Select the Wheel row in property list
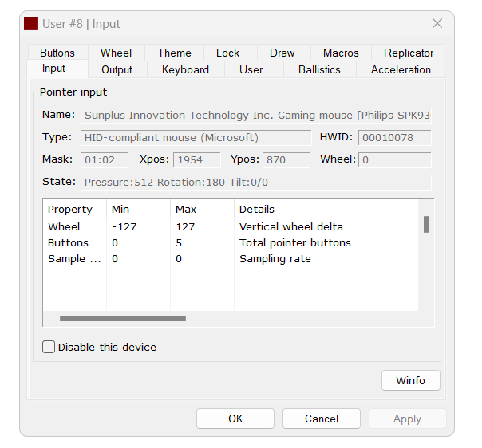 pyautogui.click(x=64, y=226)
